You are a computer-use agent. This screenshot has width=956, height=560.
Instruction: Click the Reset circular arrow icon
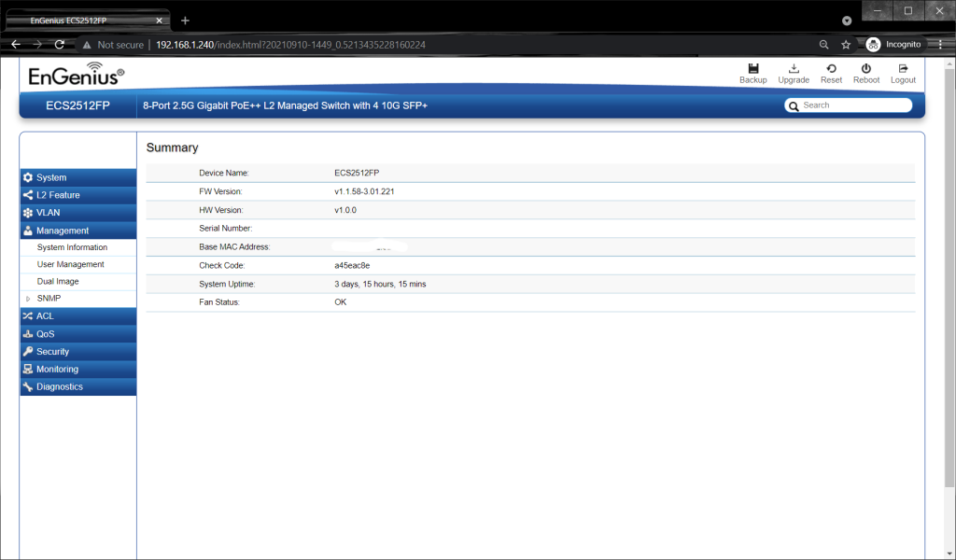(831, 68)
